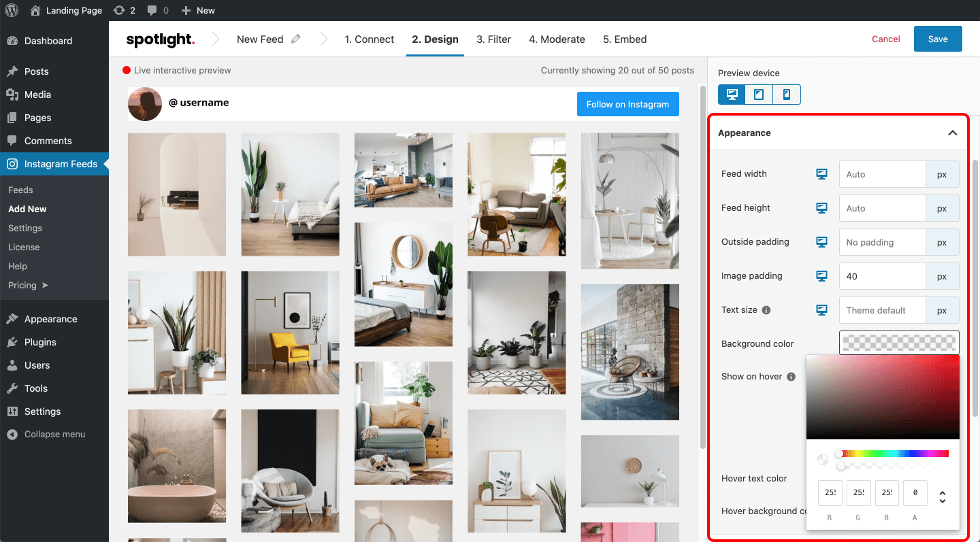Image resolution: width=980 pixels, height=542 pixels.
Task: Select phone preview device
Action: click(x=787, y=95)
